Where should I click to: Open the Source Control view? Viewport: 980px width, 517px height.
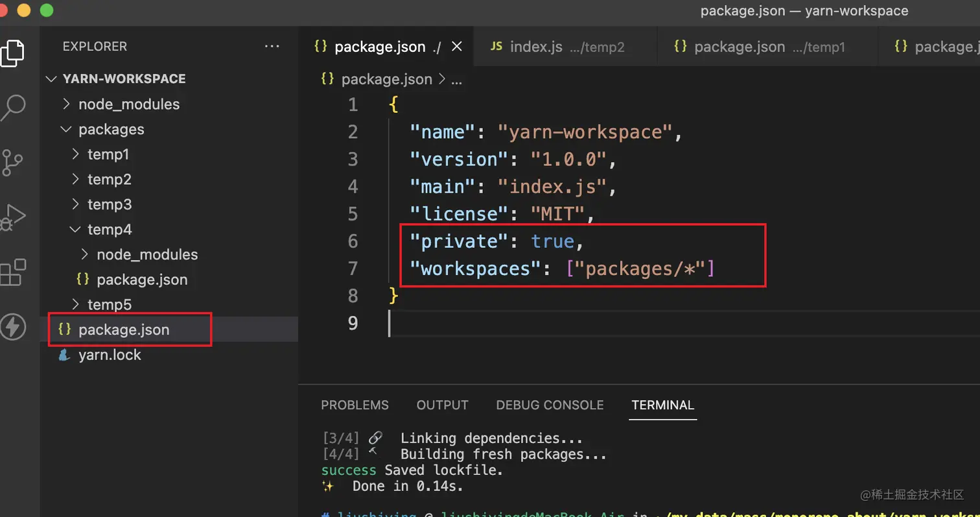pos(12,162)
